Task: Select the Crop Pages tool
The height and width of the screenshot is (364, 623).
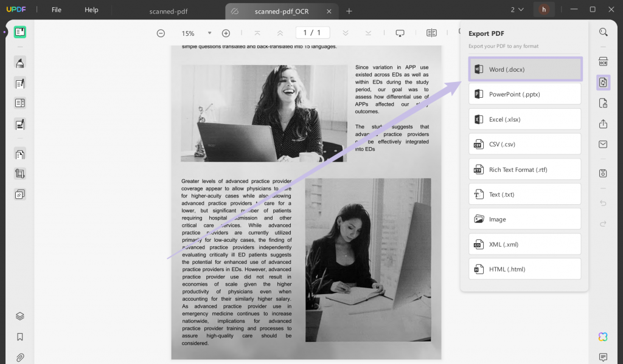Action: pos(20,173)
